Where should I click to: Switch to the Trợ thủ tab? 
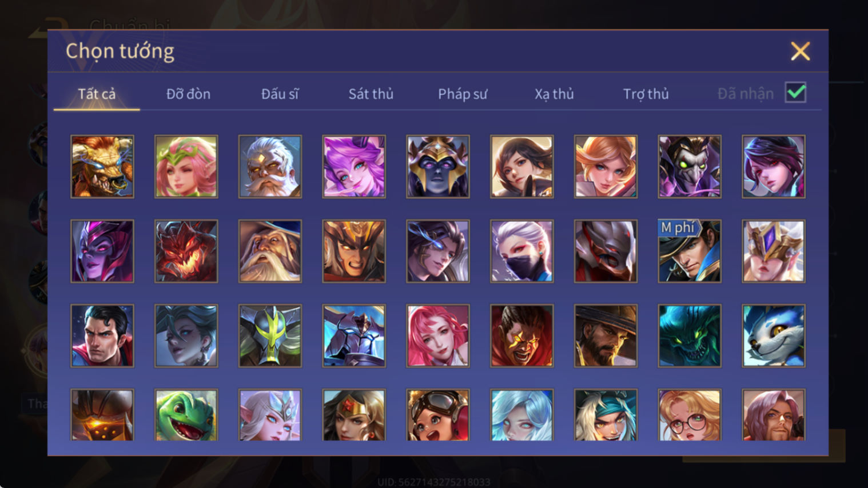click(x=646, y=94)
